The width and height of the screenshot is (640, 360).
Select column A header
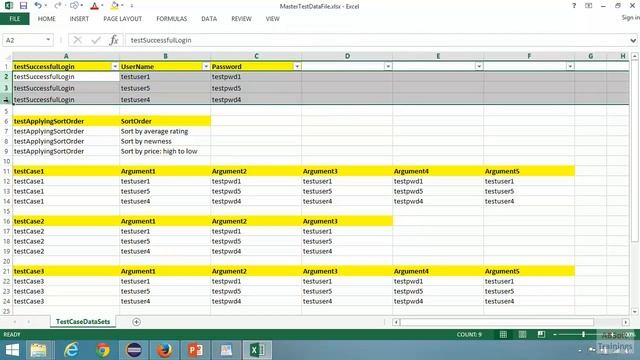pos(66,56)
